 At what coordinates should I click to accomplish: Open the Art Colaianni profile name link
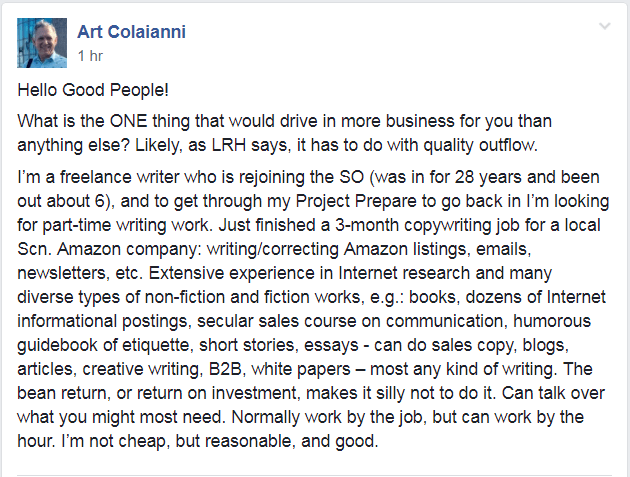[x=131, y=32]
